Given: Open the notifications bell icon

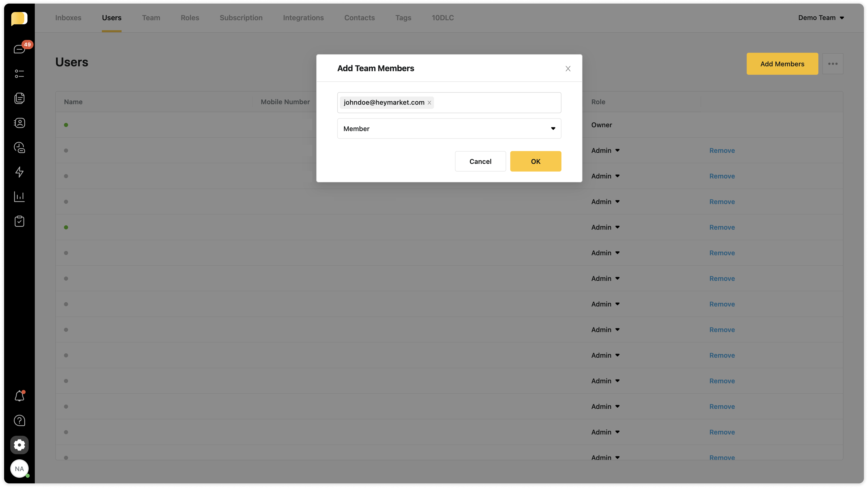Looking at the screenshot, I should click(19, 396).
